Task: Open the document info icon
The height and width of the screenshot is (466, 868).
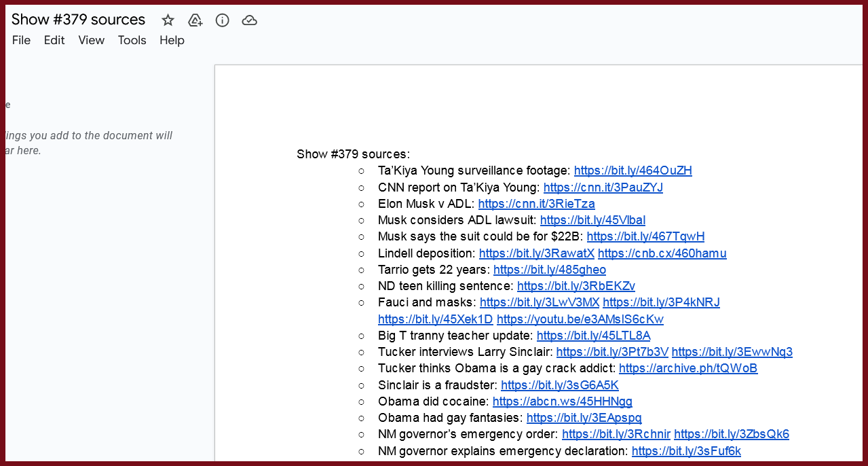Action: tap(222, 20)
